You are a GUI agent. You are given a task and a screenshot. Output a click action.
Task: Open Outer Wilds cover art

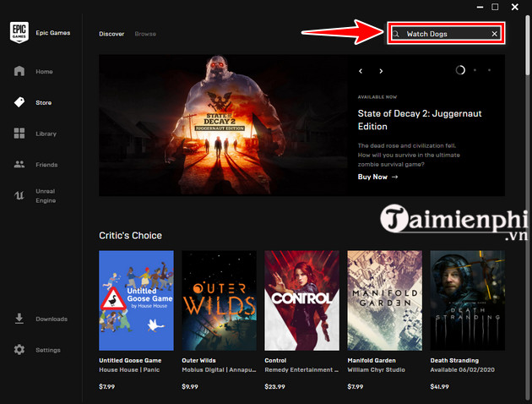(219, 300)
